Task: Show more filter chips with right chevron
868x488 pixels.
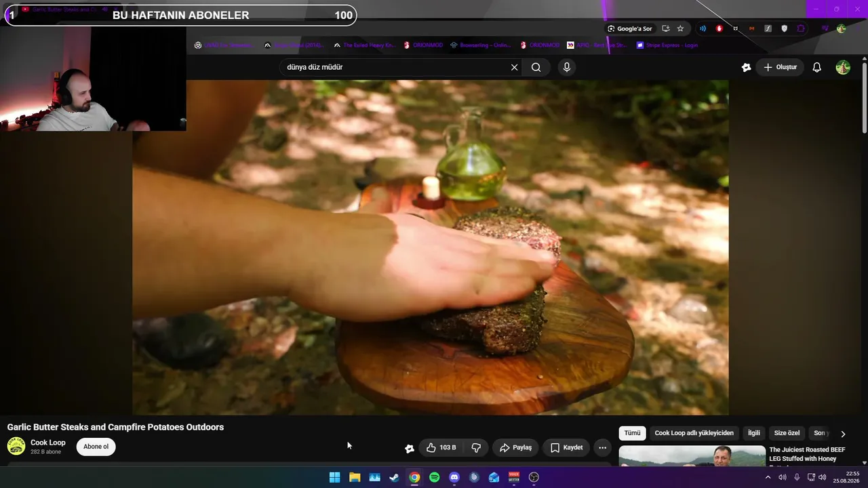Action: pos(843,434)
